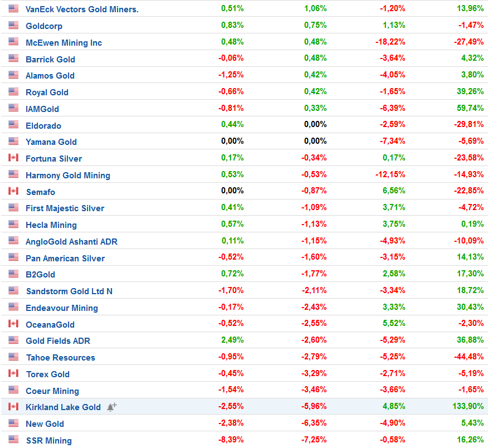Screen dimensions: 488x448
Task: Select the -12,15% value for Harmony Gold Mining
Action: click(391, 174)
